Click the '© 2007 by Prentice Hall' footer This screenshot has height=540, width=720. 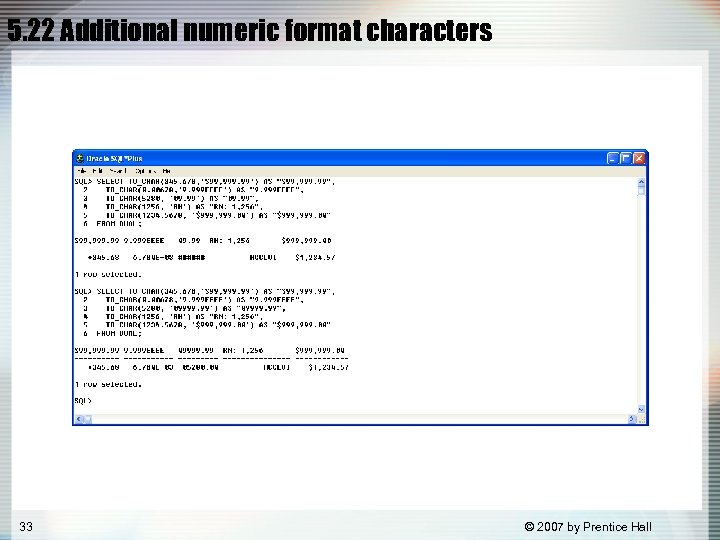(x=588, y=527)
